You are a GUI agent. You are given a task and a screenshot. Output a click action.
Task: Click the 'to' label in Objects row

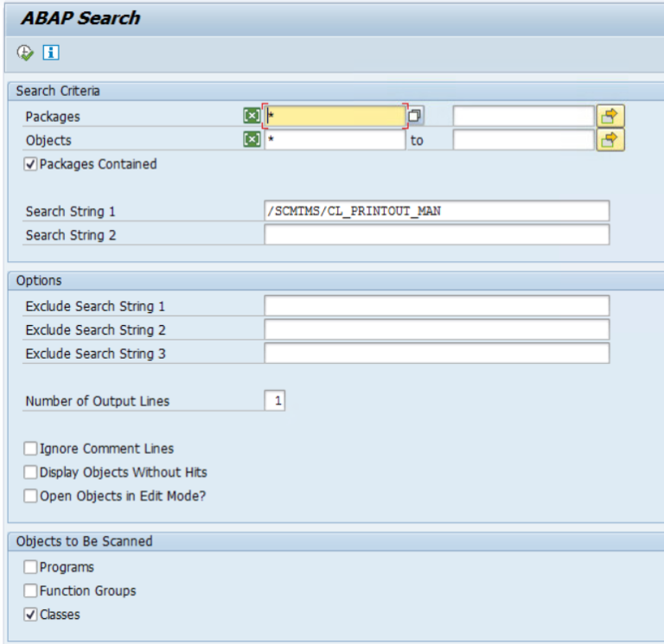click(417, 140)
